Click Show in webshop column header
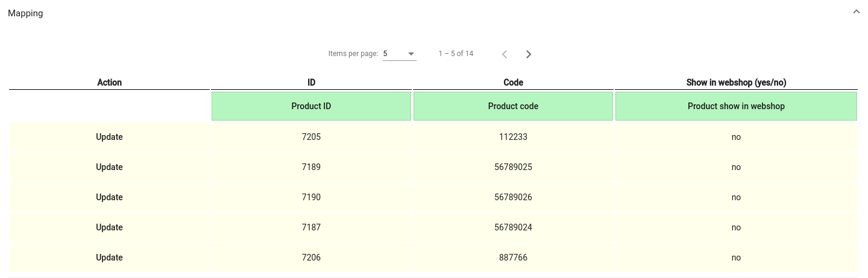Viewport: 868px width, 278px height. tap(736, 83)
